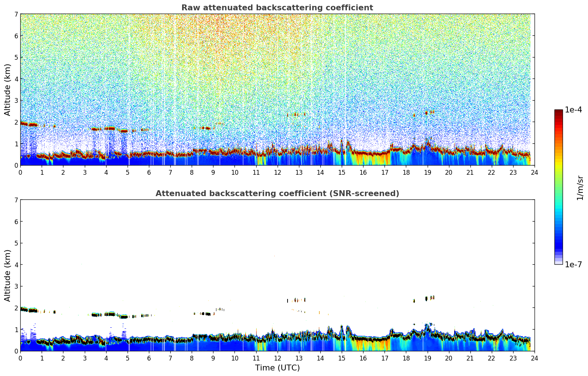Click time tick "12" under the raw plot
Viewport: 588px width, 376px height.
pyautogui.click(x=277, y=172)
